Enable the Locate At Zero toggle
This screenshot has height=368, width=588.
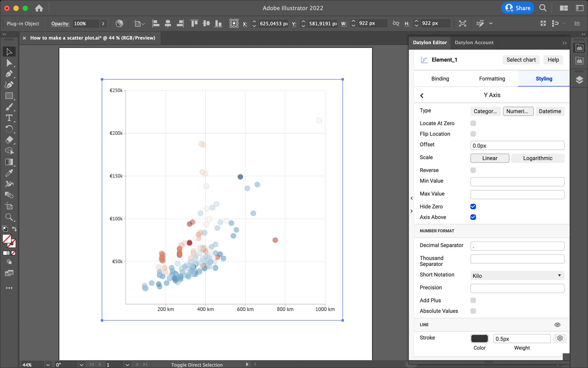473,123
